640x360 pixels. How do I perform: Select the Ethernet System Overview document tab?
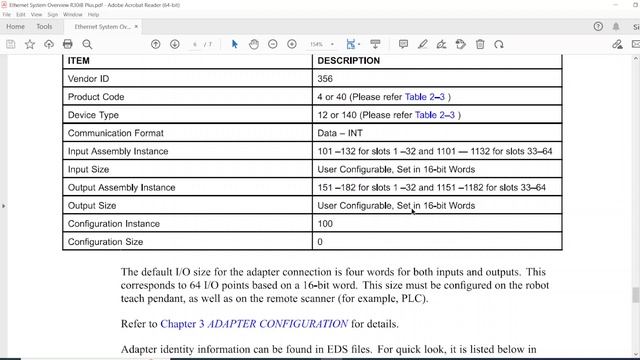tap(102, 27)
